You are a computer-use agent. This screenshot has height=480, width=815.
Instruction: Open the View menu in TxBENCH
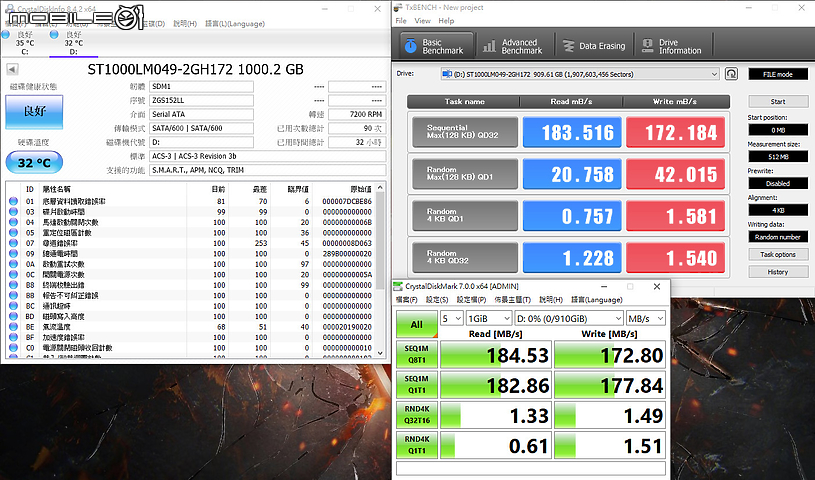point(423,21)
